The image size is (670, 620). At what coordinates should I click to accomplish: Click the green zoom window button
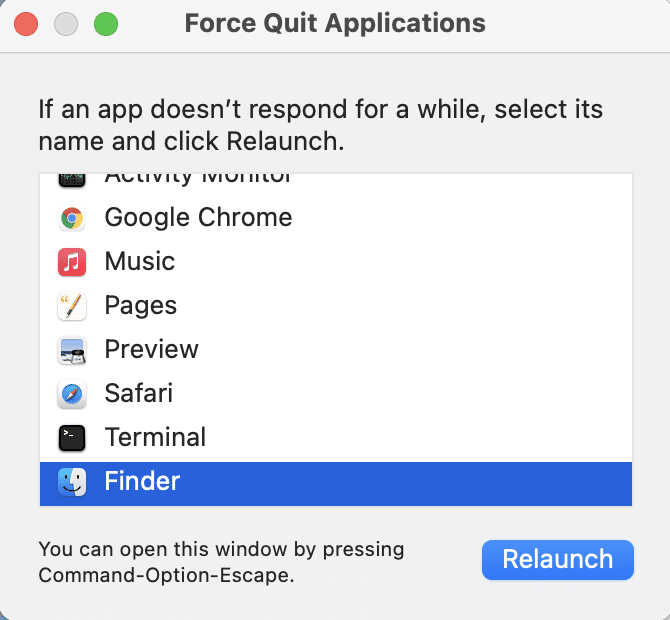(x=105, y=24)
